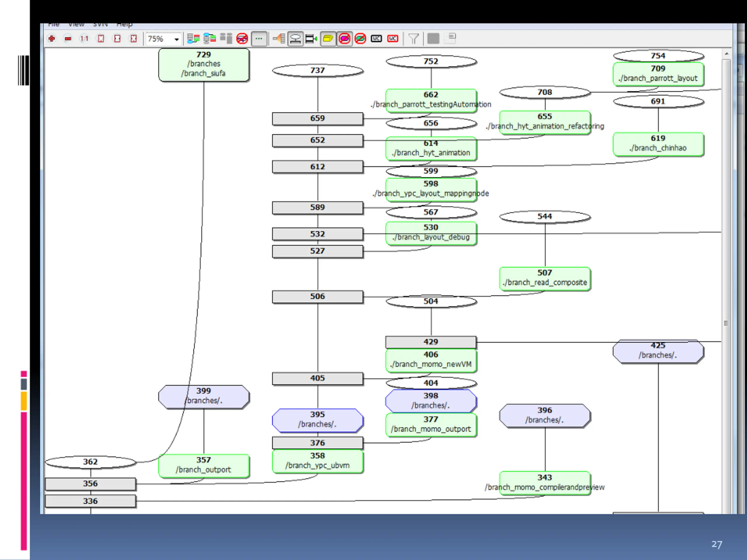Click the red WC modifications icon

point(393,38)
